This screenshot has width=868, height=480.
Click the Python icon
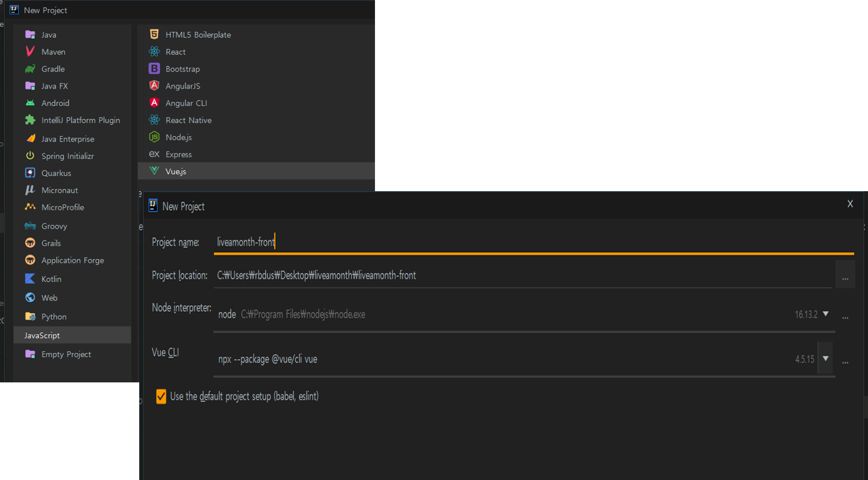30,316
